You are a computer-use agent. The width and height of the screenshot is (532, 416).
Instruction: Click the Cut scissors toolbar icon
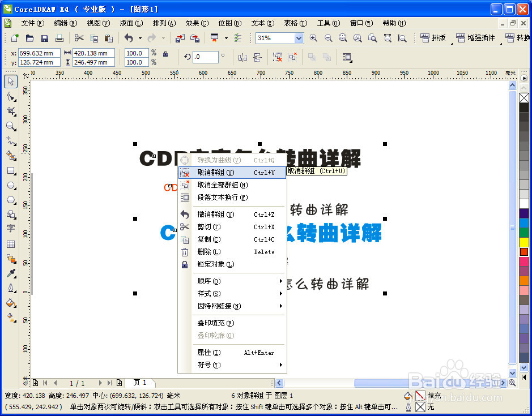79,38
